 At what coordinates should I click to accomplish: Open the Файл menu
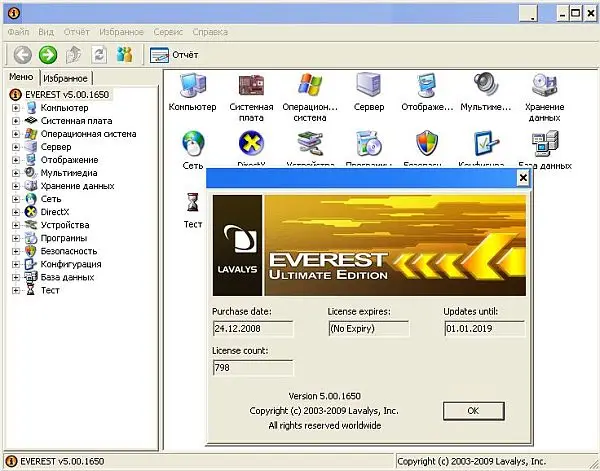(x=18, y=32)
